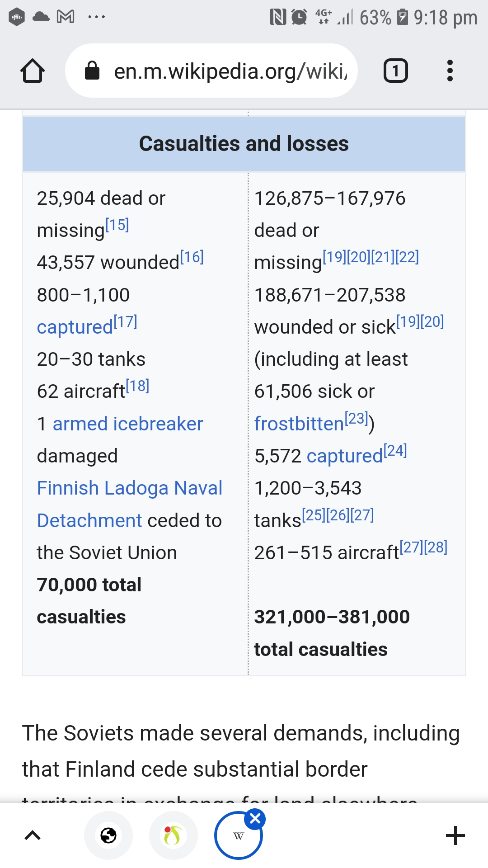Select the Wikipedia W tab thumbnail
488x868 pixels.
click(238, 836)
